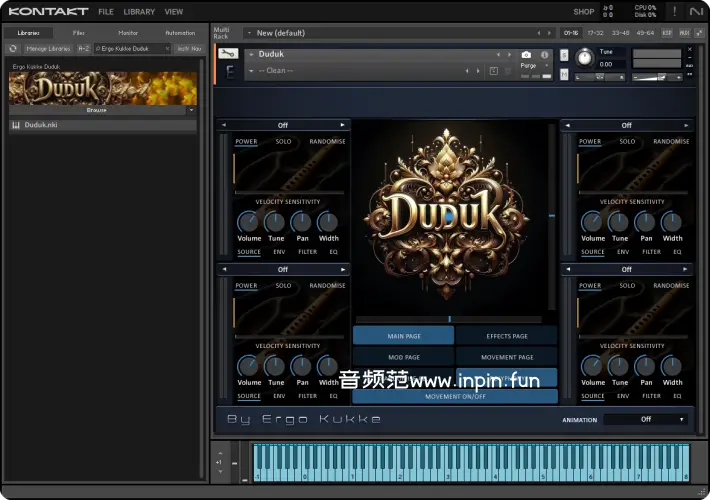Click the Manage Libraries button
This screenshot has height=500, width=710.
point(48,48)
